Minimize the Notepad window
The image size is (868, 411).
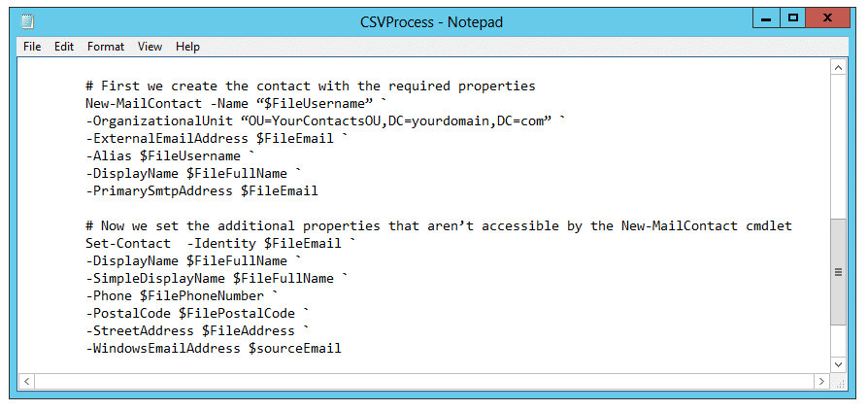pos(765,18)
